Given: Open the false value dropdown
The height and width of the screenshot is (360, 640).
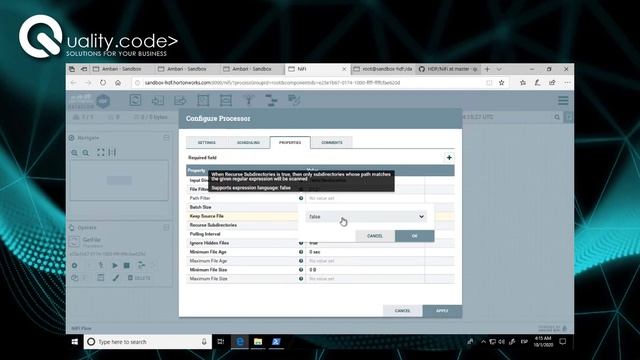Looking at the screenshot, I should point(366,217).
